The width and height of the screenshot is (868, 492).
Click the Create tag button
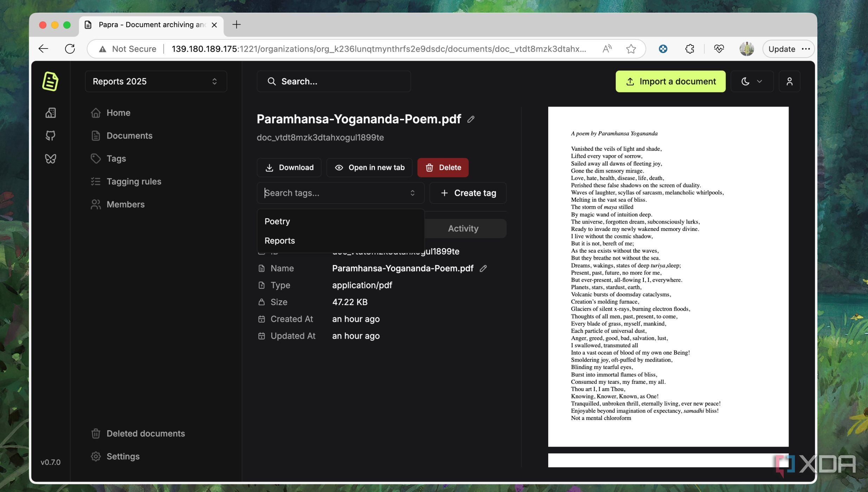pos(468,193)
